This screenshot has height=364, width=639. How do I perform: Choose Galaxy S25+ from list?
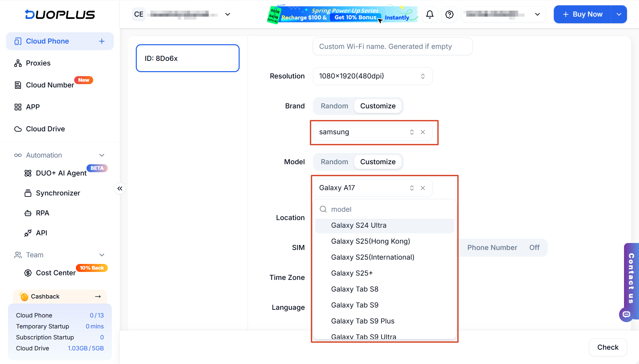click(384, 273)
